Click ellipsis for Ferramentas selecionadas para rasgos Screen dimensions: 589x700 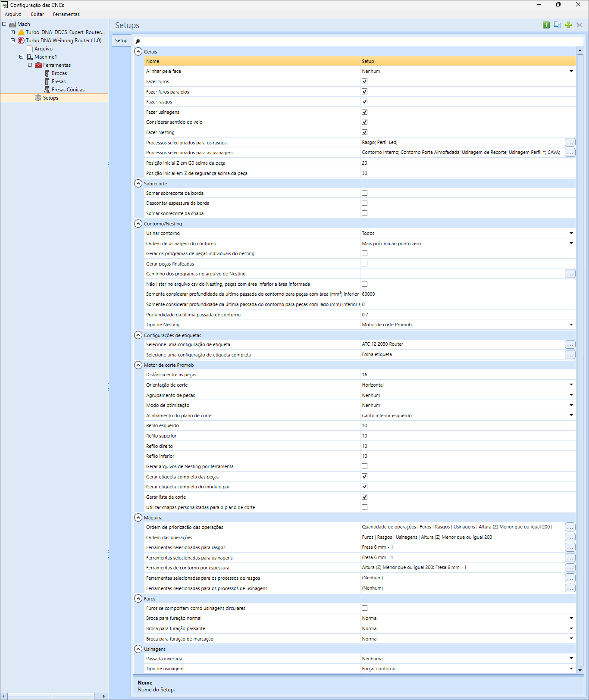click(x=570, y=547)
